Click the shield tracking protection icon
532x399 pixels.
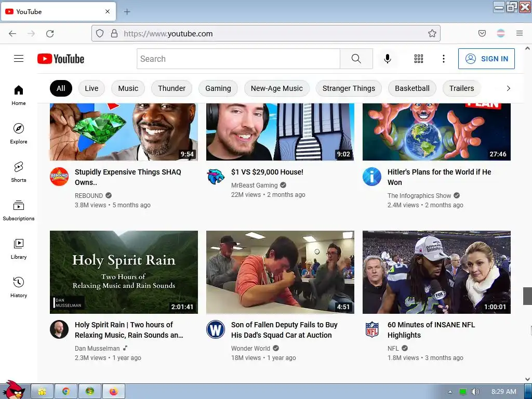tap(99, 33)
